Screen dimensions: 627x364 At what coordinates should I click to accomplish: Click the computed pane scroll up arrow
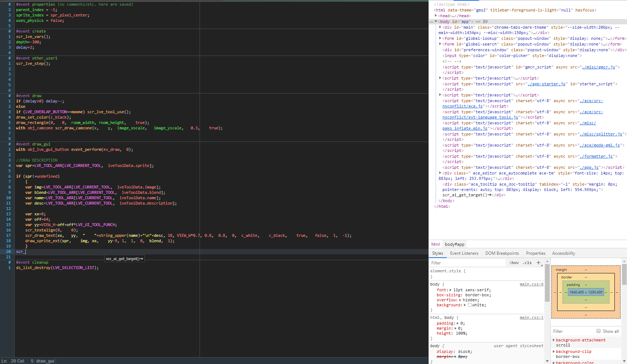click(x=624, y=261)
